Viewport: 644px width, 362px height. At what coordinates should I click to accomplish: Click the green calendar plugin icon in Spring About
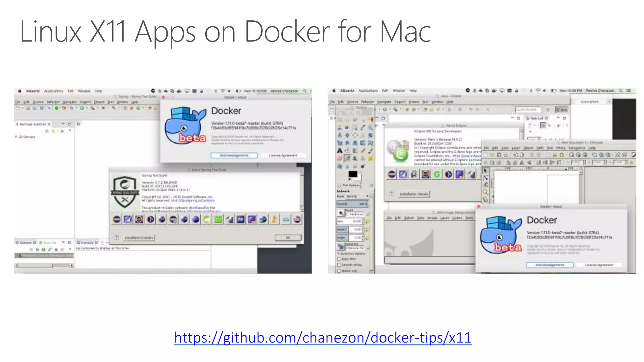(x=218, y=219)
